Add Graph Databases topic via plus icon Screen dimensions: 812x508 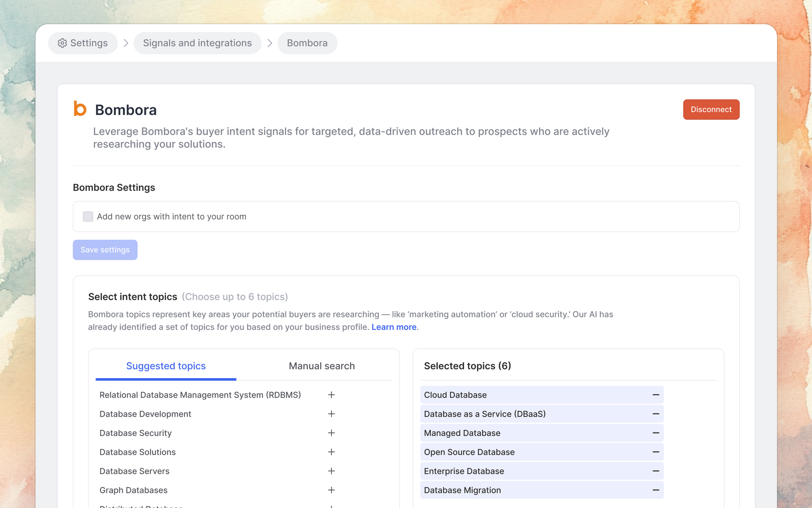pos(331,490)
